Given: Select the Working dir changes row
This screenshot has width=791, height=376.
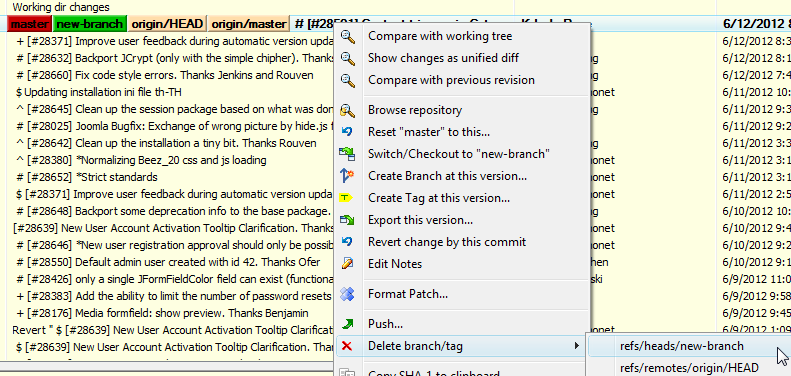Looking at the screenshot, I should [396, 8].
